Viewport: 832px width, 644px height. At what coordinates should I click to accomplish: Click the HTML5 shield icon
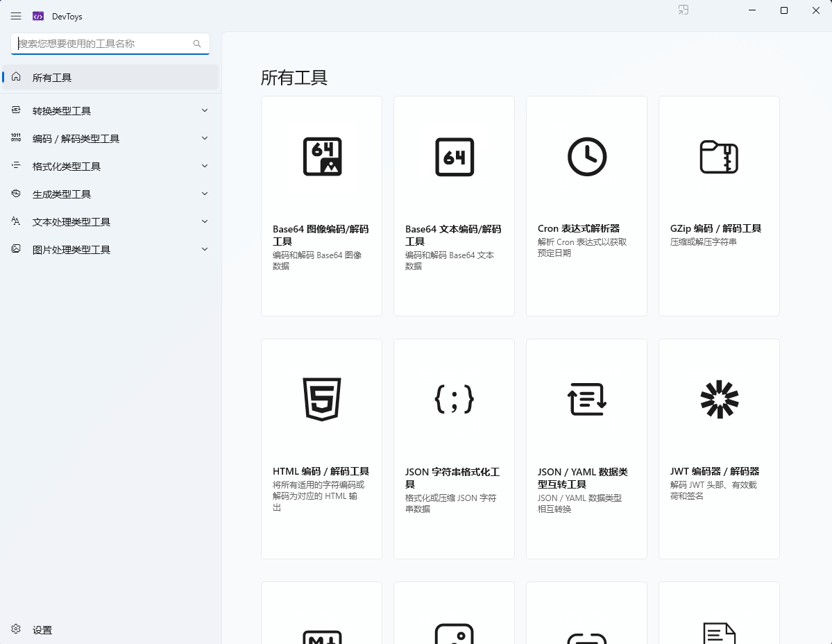click(x=321, y=399)
